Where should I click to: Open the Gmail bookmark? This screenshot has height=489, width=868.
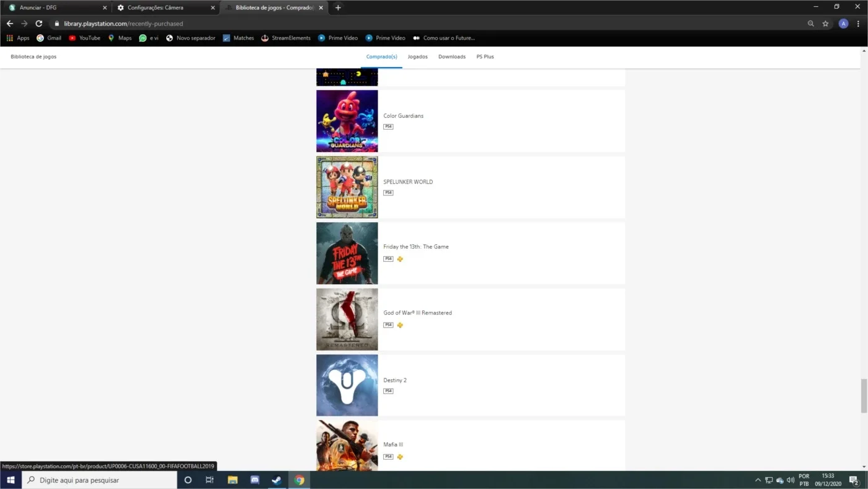coord(49,38)
